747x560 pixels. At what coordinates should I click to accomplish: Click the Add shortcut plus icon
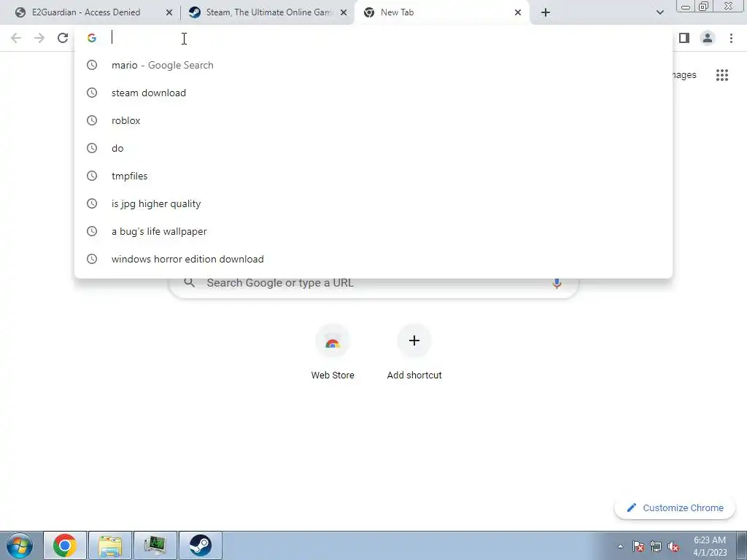point(414,341)
